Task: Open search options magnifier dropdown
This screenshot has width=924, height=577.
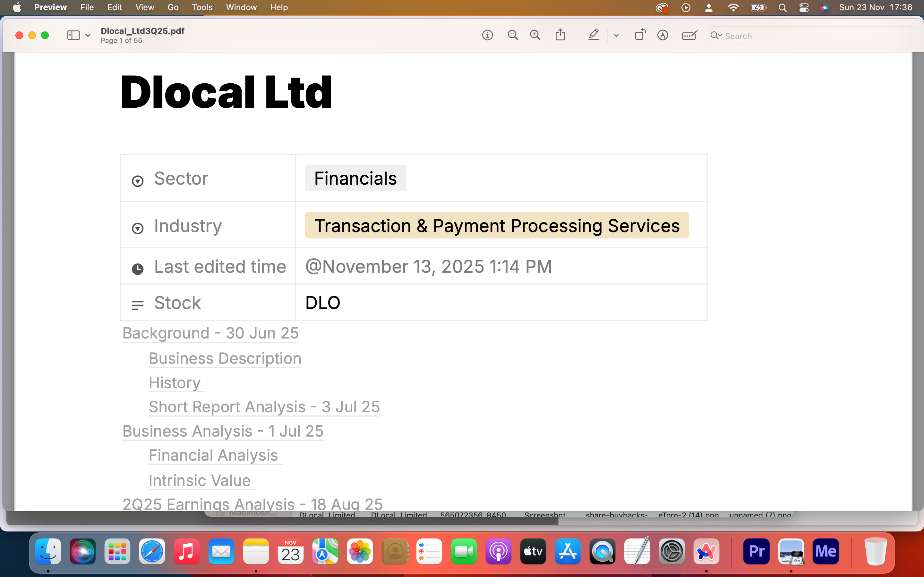Action: 716,36
